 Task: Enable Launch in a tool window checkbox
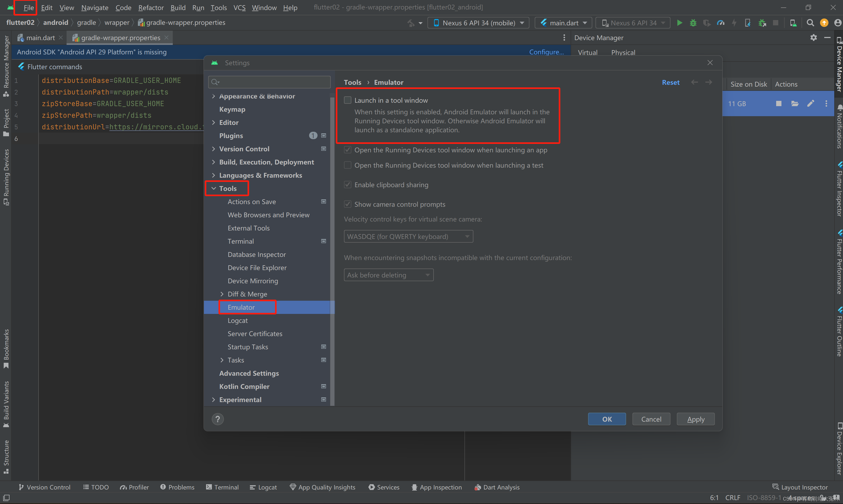347,100
